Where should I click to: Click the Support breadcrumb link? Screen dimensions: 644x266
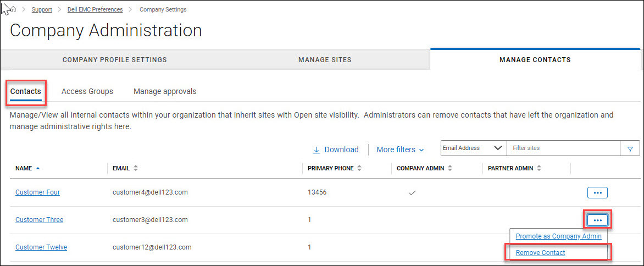click(42, 9)
